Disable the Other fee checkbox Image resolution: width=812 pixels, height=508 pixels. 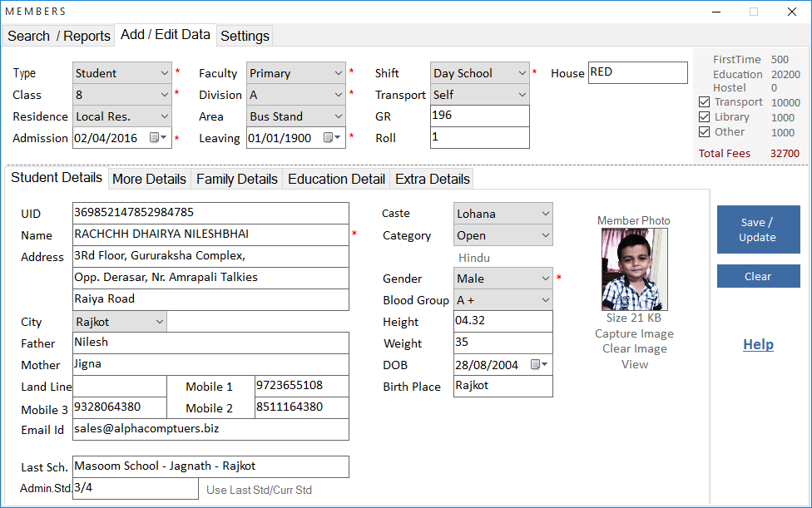(704, 132)
